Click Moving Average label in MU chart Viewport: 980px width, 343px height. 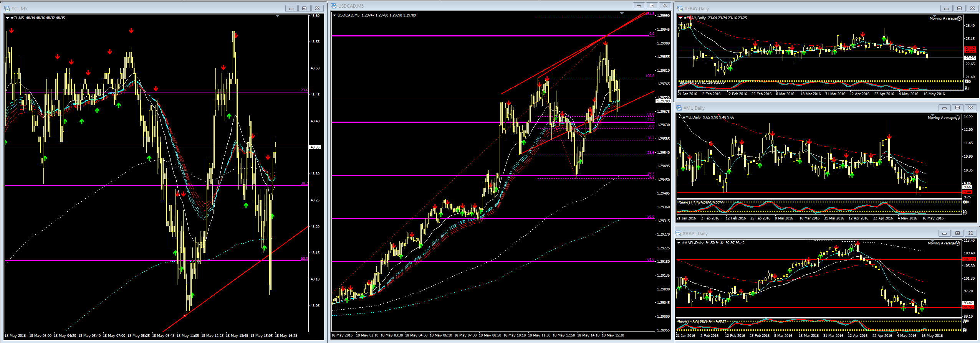pyautogui.click(x=941, y=118)
